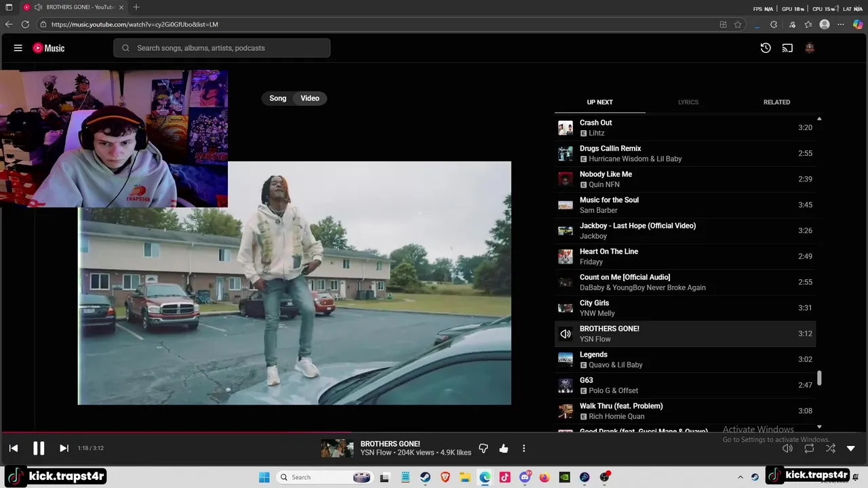Bookmark page with star icon in address bar

coord(738,24)
